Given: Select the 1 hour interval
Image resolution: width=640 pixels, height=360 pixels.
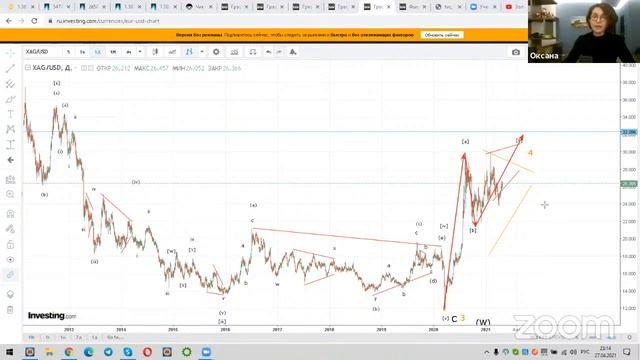Looking at the screenshot, I should click(82, 52).
